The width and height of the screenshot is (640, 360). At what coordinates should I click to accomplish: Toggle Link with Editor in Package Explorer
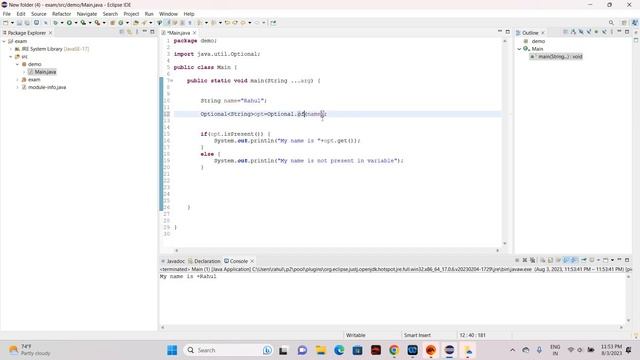point(129,32)
